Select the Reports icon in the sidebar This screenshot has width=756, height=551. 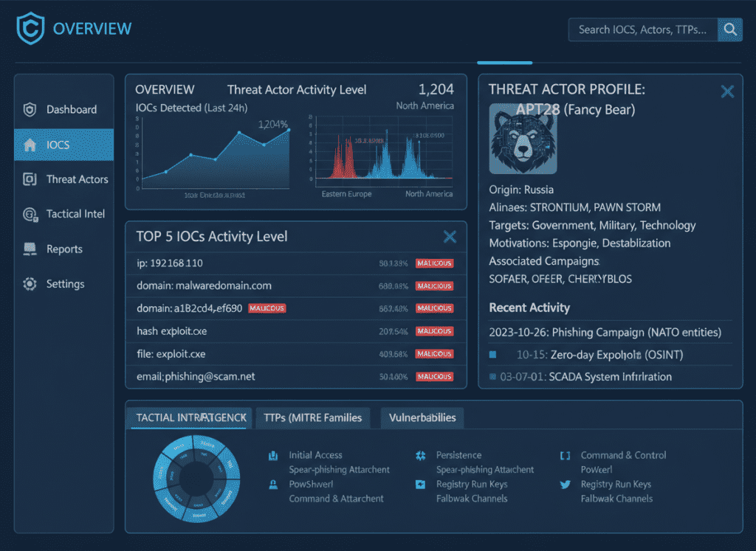(30, 249)
